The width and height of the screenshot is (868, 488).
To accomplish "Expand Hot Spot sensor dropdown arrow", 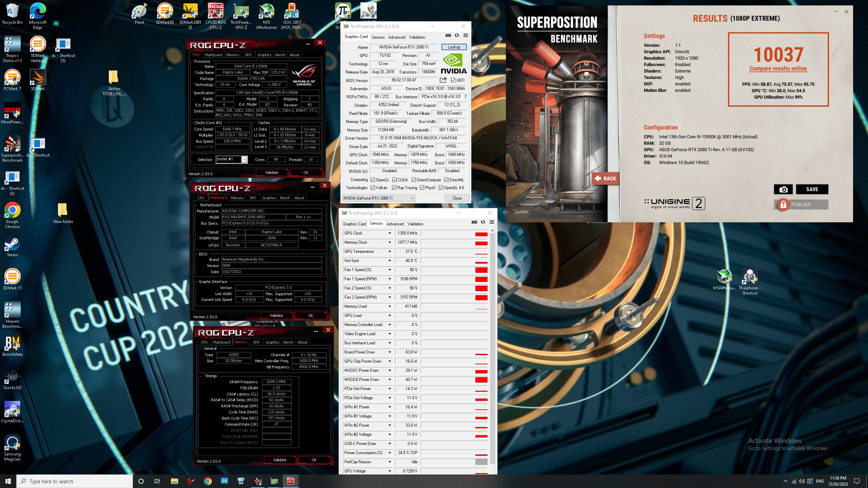I will click(390, 261).
